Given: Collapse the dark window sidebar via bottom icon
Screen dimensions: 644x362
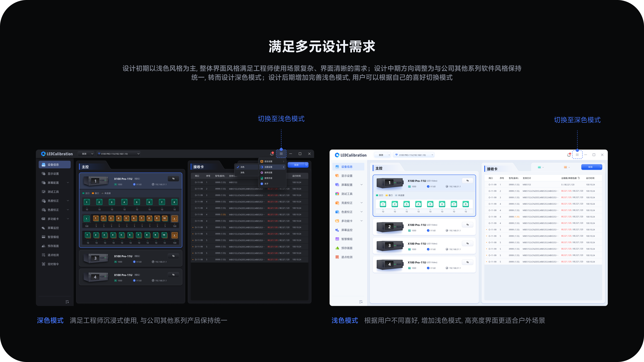Looking at the screenshot, I should (x=67, y=302).
